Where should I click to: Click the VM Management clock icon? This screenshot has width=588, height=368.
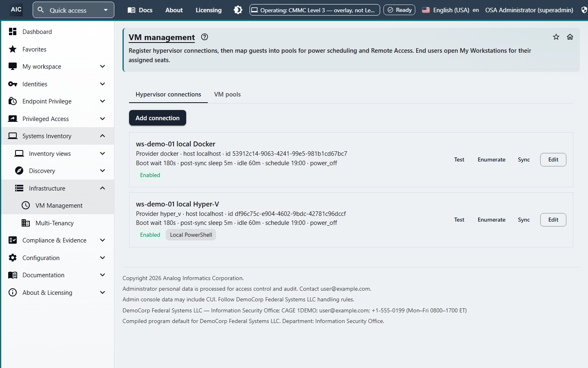click(26, 205)
